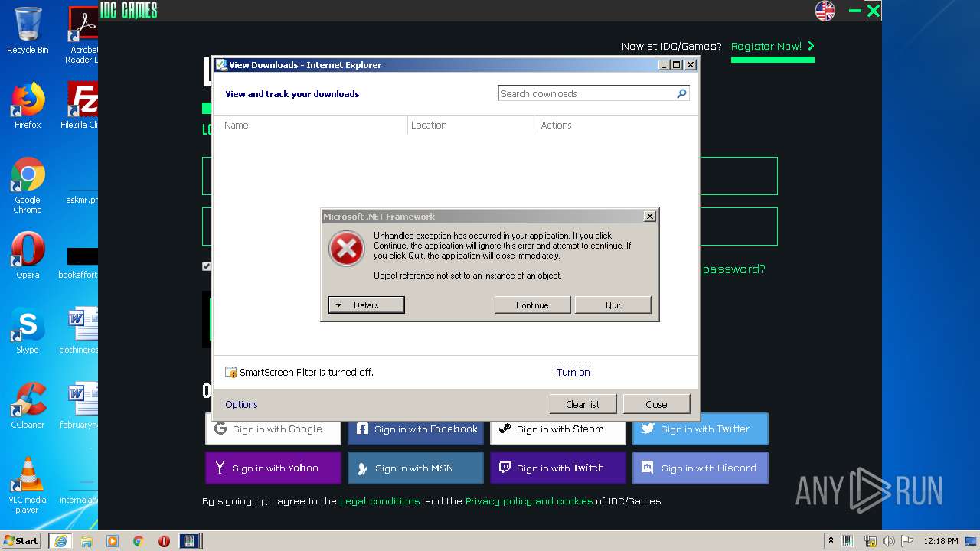This screenshot has width=980, height=551.
Task: Open Options link in View Downloads
Action: pyautogui.click(x=241, y=404)
